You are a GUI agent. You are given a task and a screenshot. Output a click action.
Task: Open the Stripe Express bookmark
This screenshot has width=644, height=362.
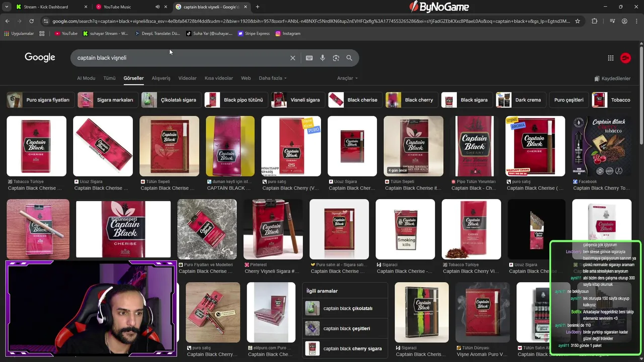tap(254, 34)
